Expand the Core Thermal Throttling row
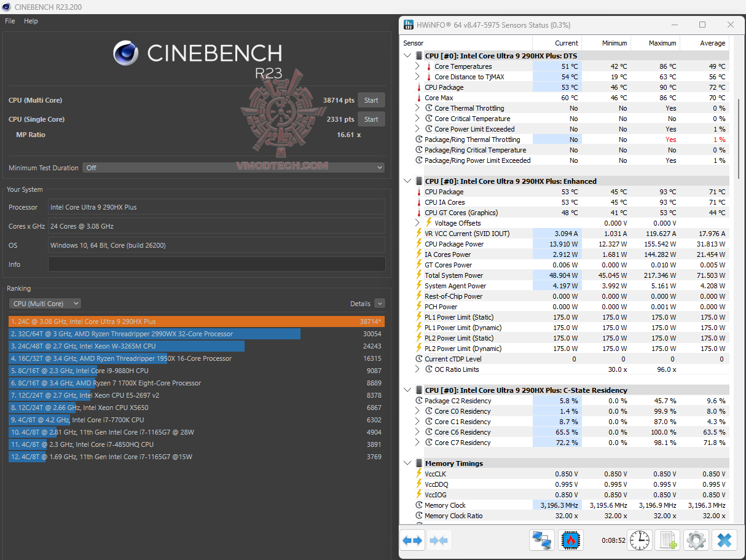Viewport: 746px width, 560px height. [x=418, y=108]
